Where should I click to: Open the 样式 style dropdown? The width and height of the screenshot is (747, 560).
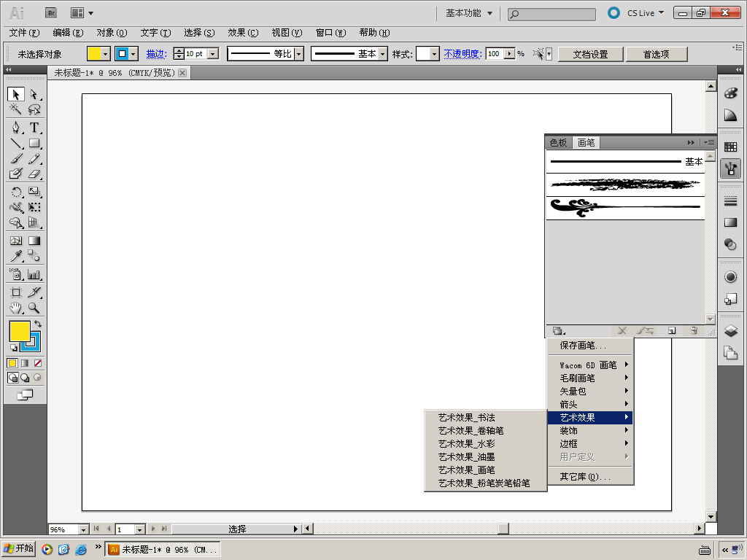434,54
